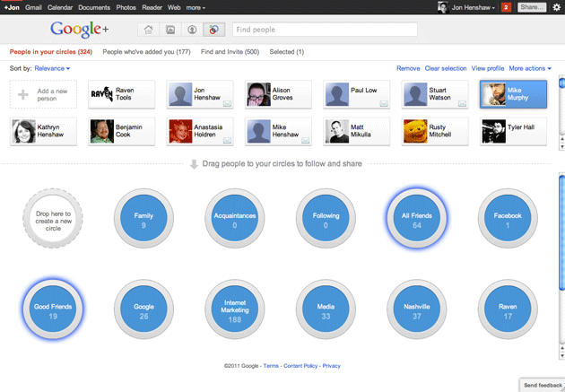565x392 pixels.
Task: Open the Profile icon in toolbar
Action: click(x=192, y=30)
